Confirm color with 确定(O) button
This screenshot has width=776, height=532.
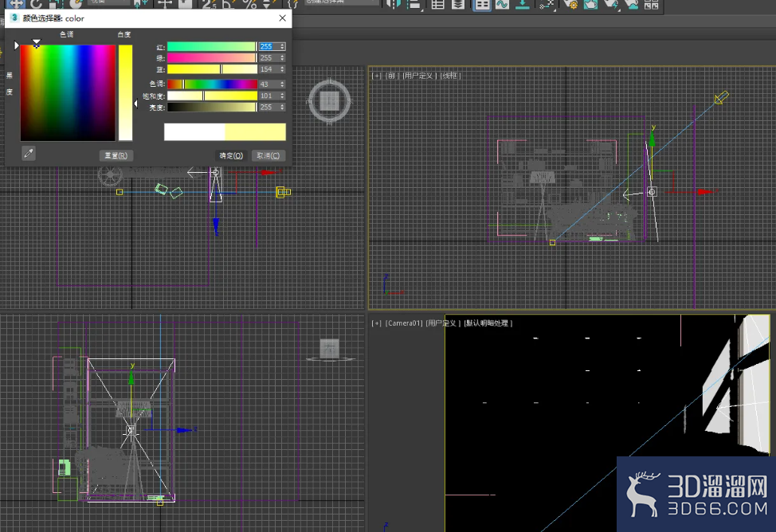[231, 155]
